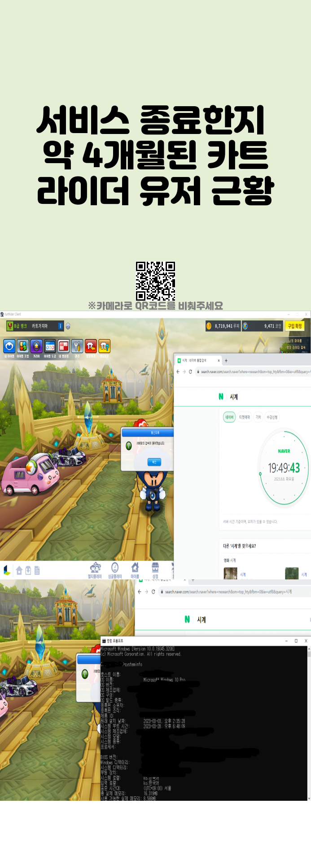Image resolution: width=311 pixels, height=868 pixels.
Task: Open the '000' counter icon in game toolbar
Action: (x=50, y=346)
